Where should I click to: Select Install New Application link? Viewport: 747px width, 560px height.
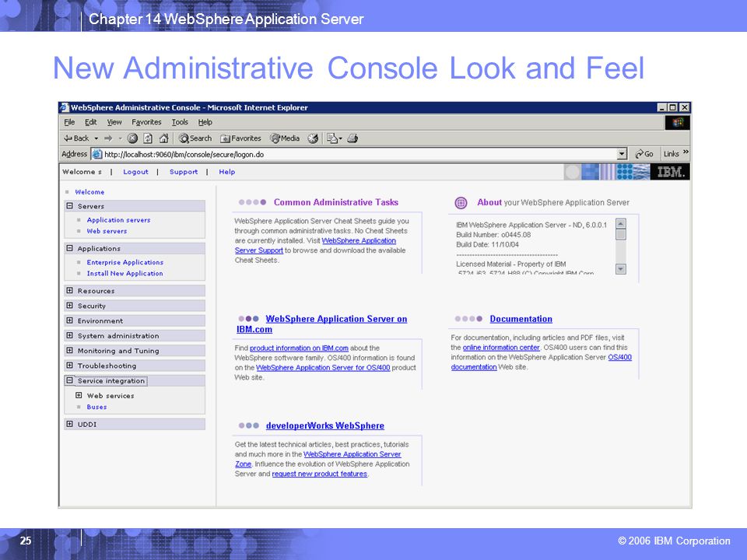(x=124, y=273)
